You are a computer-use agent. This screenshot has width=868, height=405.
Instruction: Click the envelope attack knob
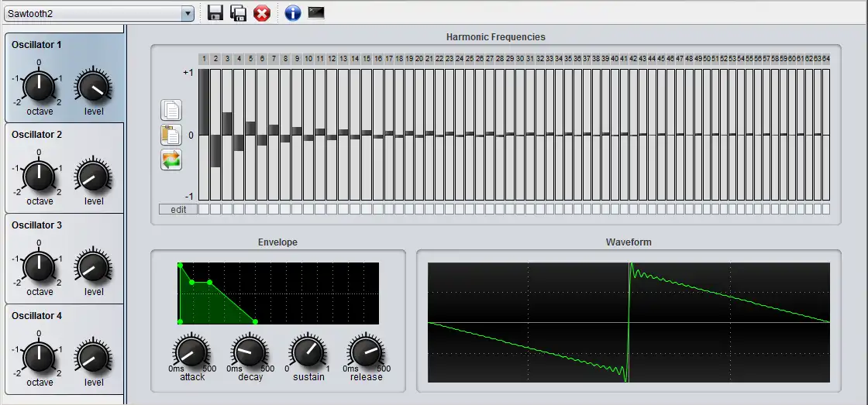point(191,352)
